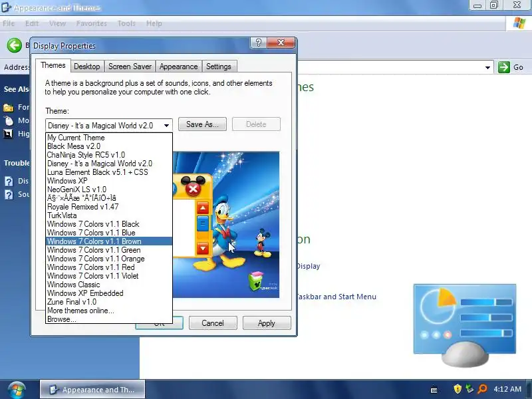532x399 pixels.
Task: Click the Appearance and Themes title icon
Action: point(6,7)
